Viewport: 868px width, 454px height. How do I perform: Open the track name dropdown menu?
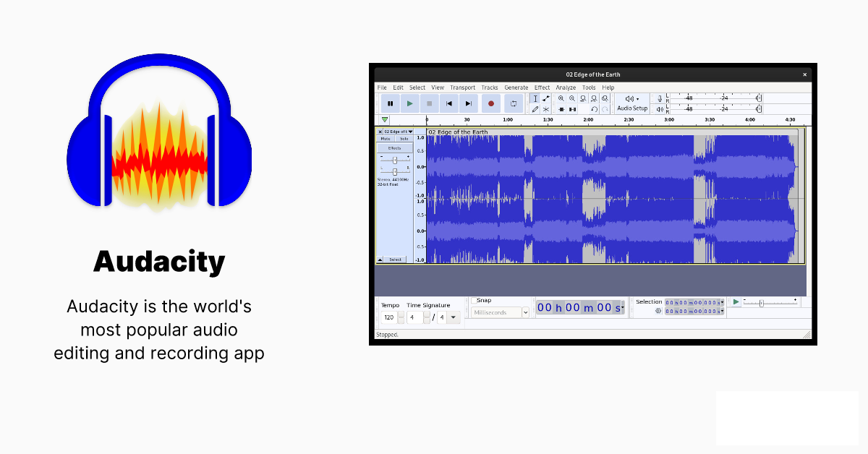coord(399,132)
